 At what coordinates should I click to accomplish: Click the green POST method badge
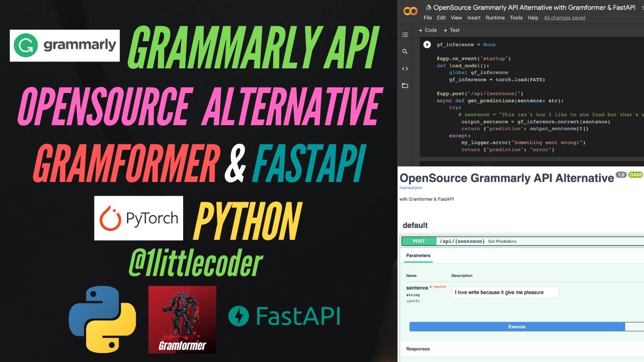tap(419, 241)
